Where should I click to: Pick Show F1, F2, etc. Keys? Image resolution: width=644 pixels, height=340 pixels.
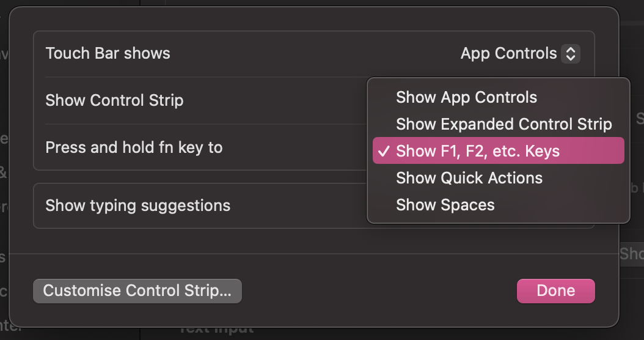pos(477,151)
